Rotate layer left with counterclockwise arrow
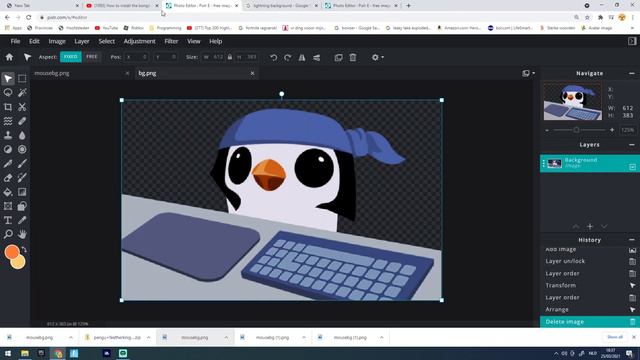 [x=273, y=58]
